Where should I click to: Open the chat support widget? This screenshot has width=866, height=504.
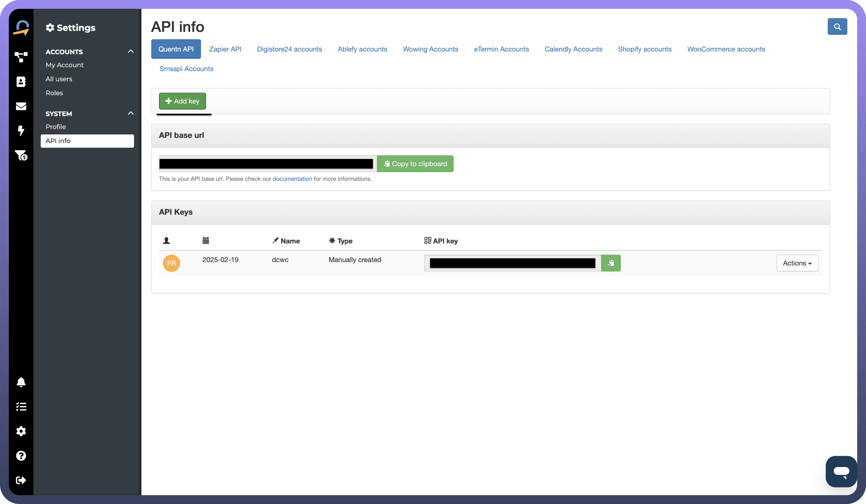tap(841, 471)
